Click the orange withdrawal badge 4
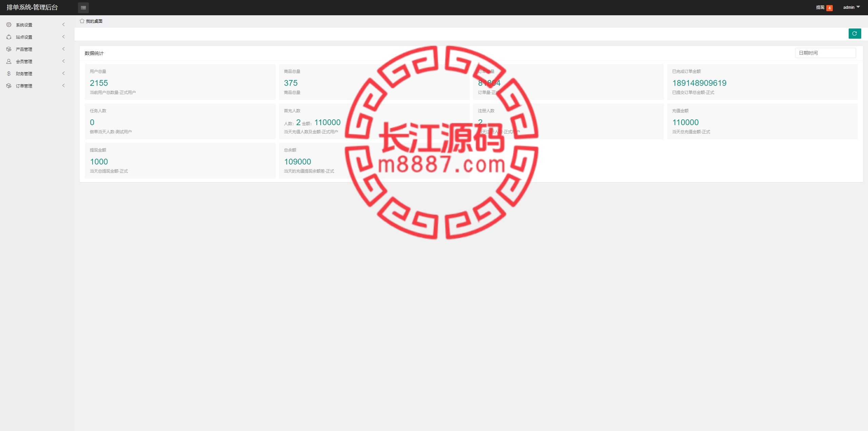The height and width of the screenshot is (431, 868). coord(830,8)
